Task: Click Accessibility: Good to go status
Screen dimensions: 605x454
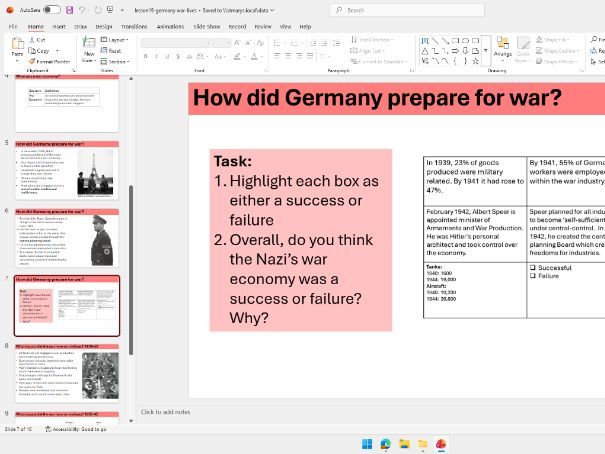Action: [x=76, y=429]
